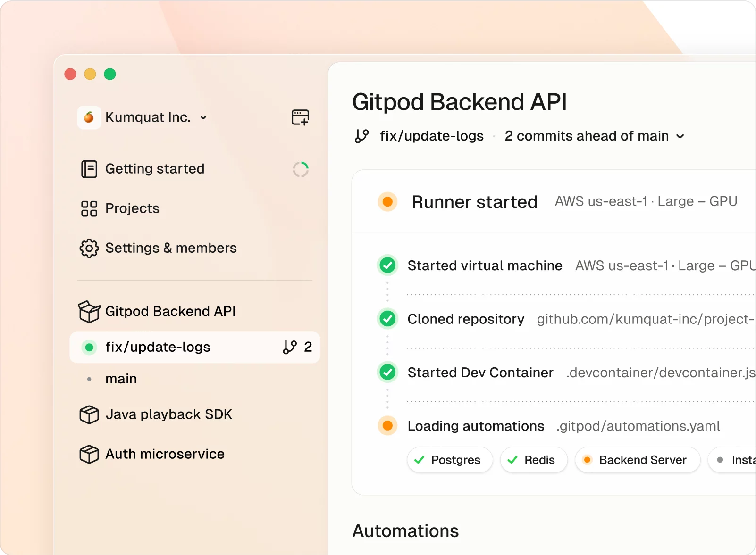
Task: Click the new environment icon beside Kumquat Inc.
Action: (x=300, y=117)
